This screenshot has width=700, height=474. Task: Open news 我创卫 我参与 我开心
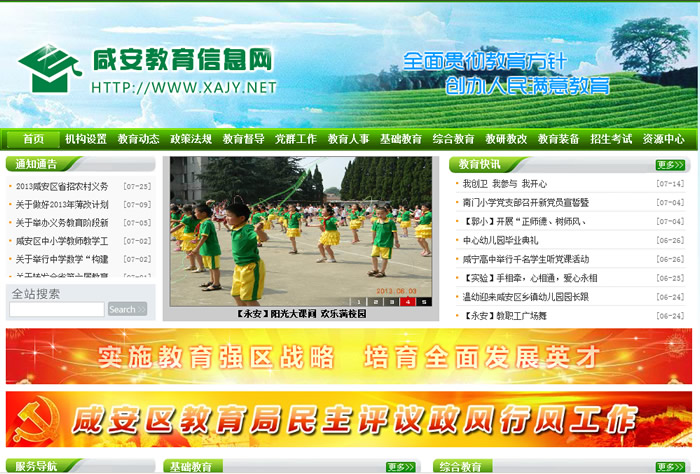click(504, 184)
